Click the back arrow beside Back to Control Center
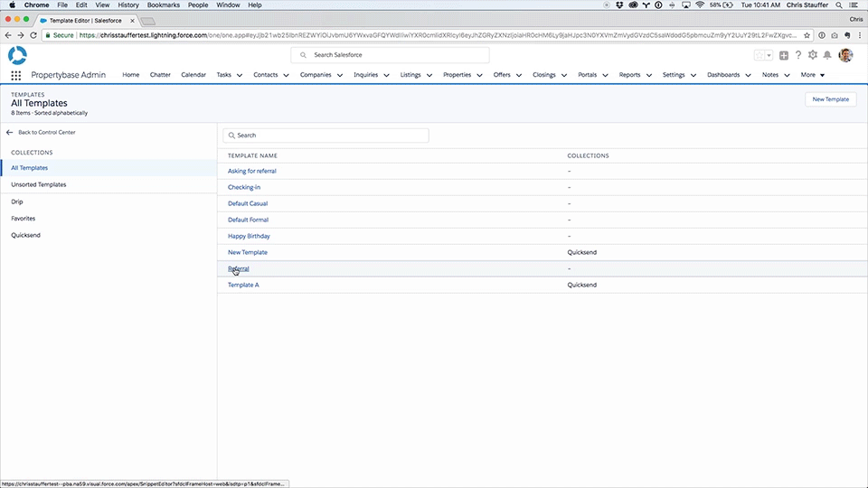Screen dimensions: 868x488 (9, 132)
